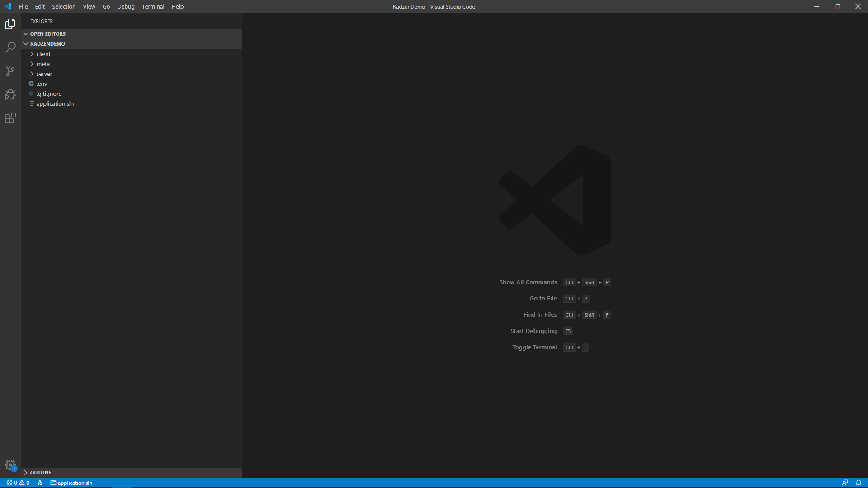Open the Source Control view icon
Viewport: 868px width, 488px height.
10,71
